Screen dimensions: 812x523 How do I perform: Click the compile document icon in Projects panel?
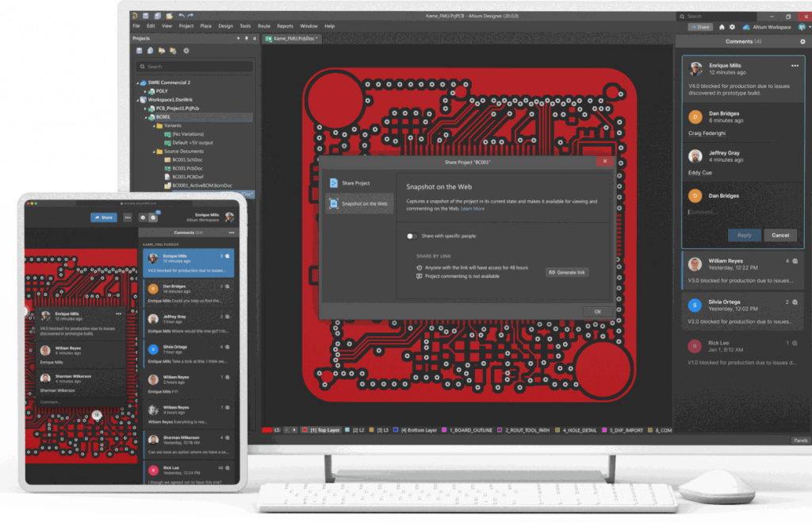coord(150,51)
